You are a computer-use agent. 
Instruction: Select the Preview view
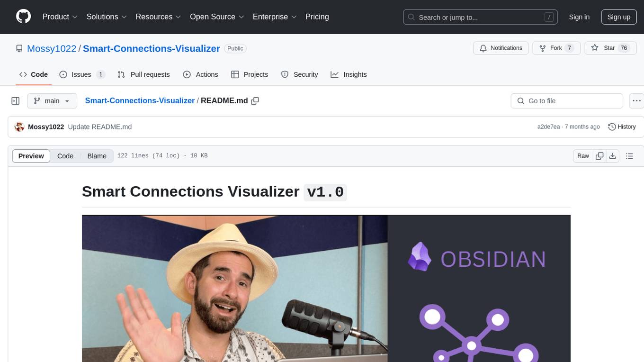(x=31, y=156)
